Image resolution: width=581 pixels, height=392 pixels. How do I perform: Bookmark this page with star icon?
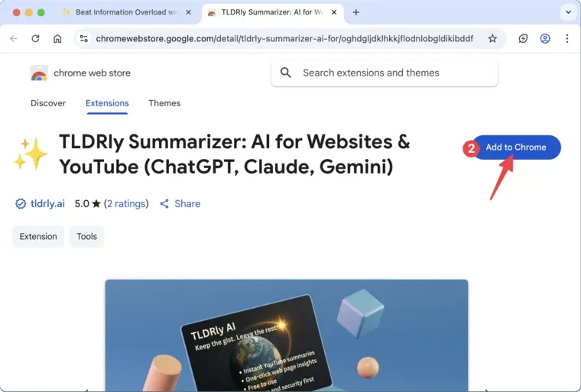point(492,38)
